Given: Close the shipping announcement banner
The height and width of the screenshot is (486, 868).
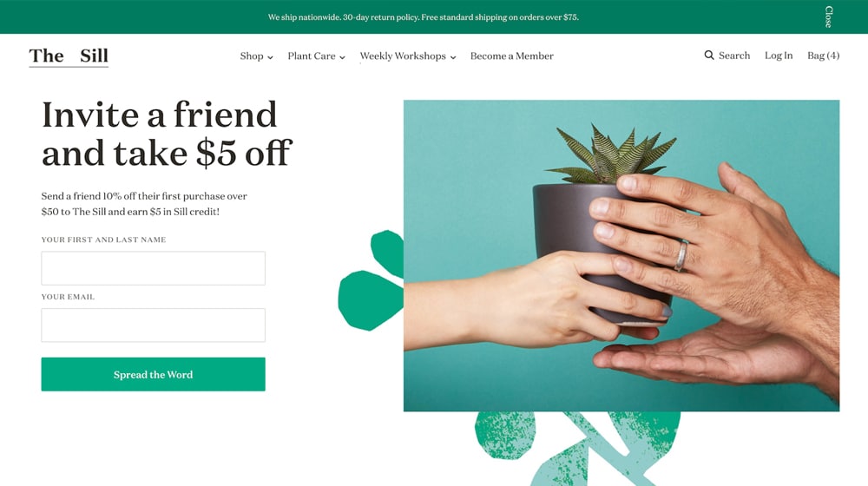Looking at the screenshot, I should [828, 16].
